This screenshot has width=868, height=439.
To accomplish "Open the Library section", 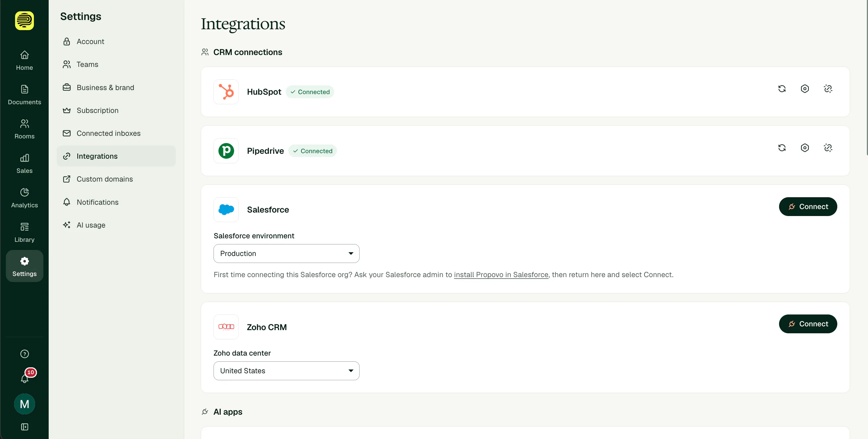I will tap(24, 233).
